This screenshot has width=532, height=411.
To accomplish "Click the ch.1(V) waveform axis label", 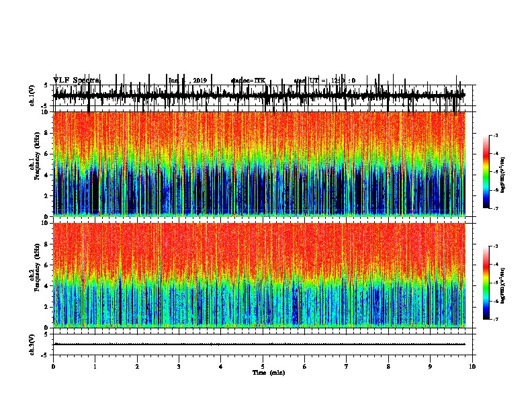I will pyautogui.click(x=32, y=95).
